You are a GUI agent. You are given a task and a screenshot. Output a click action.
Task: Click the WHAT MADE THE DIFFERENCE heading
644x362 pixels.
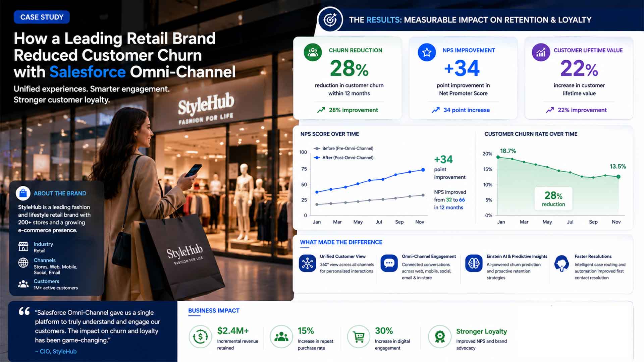click(x=341, y=242)
